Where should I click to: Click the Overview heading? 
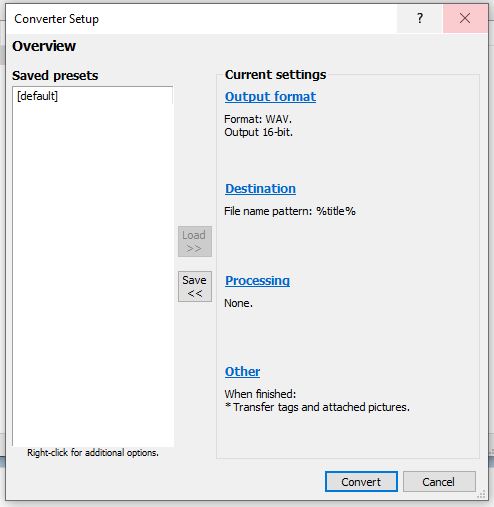[44, 46]
